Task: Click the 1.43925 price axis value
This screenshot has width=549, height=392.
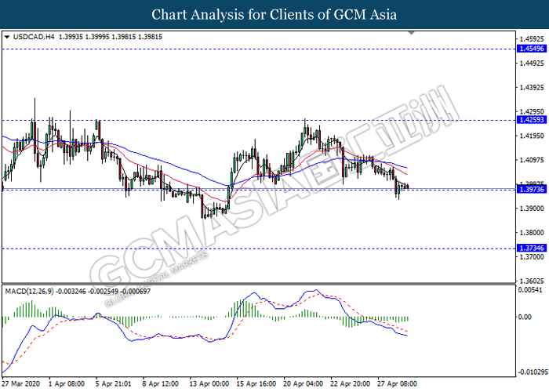Action: click(532, 88)
